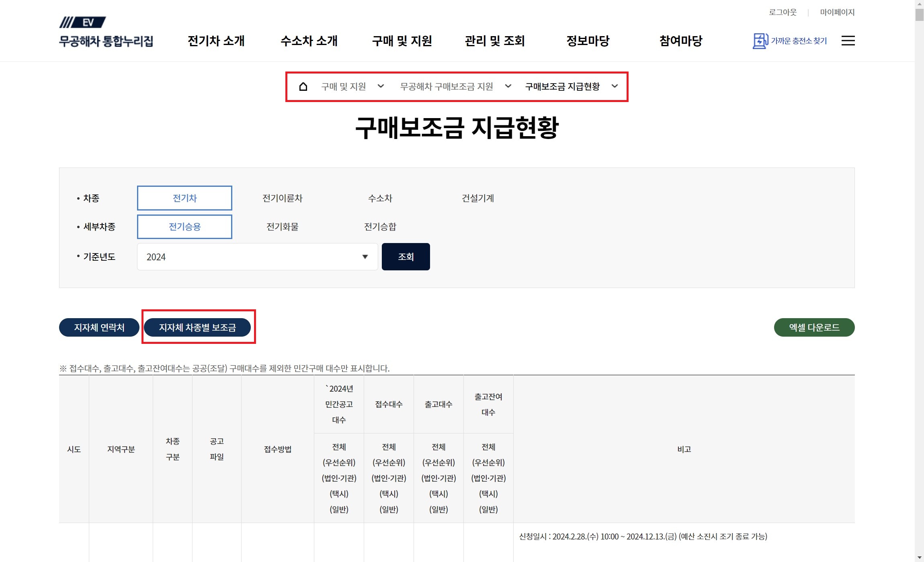
Task: Expand the 구매 및 지원 breadcrumb chevron
Action: point(381,86)
